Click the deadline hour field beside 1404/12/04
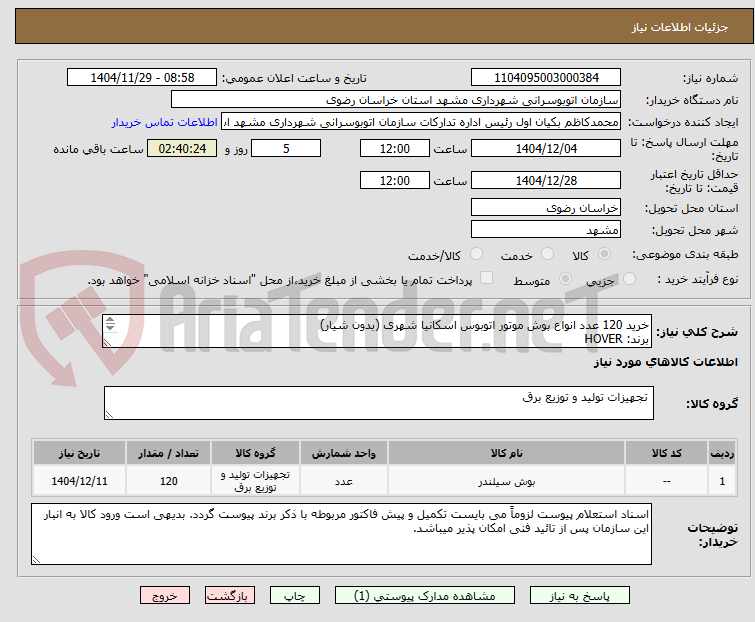This screenshot has width=755, height=622. click(x=394, y=148)
